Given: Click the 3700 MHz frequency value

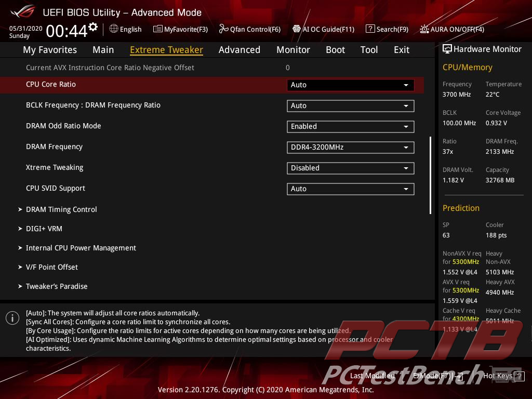Looking at the screenshot, I should click(x=456, y=95).
